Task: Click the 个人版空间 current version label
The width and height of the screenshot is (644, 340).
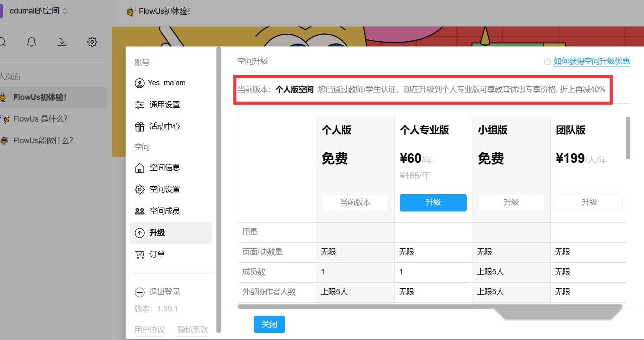Action: 294,90
